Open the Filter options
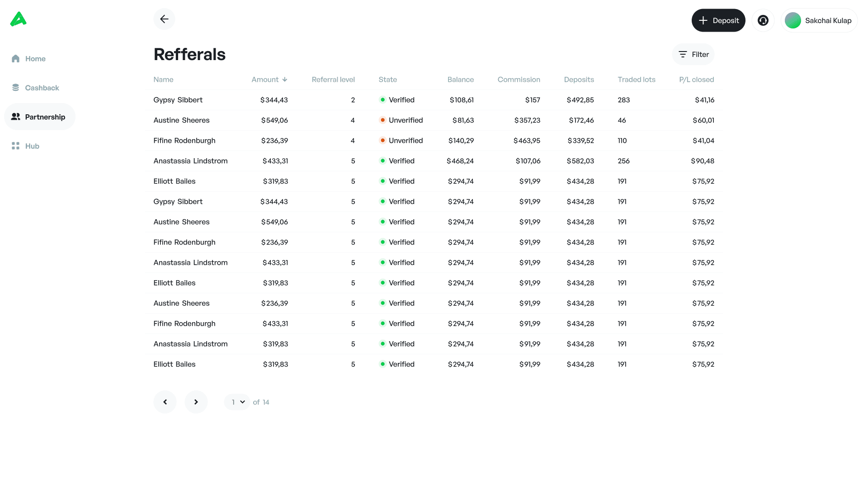This screenshot has width=868, height=488. point(693,54)
